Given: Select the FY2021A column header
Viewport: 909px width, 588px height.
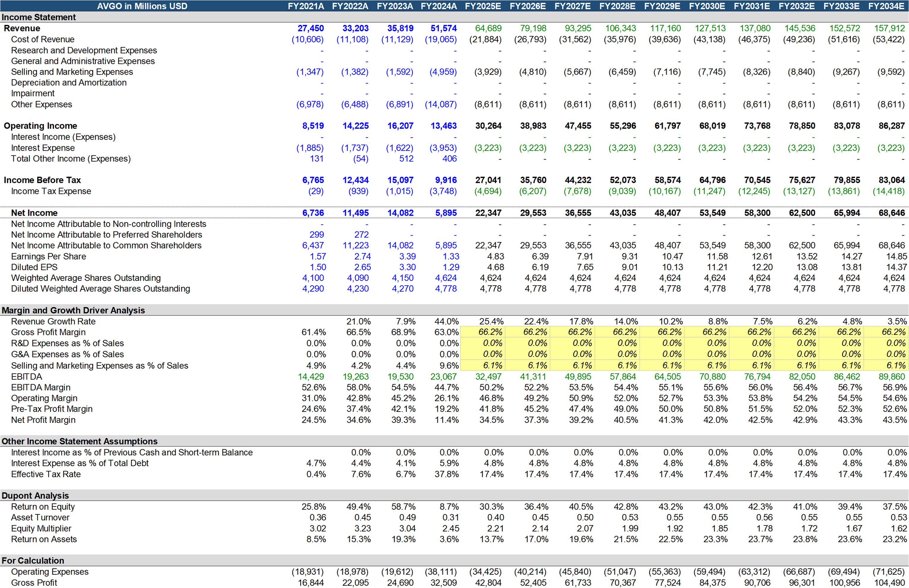Looking at the screenshot, I should (305, 6).
